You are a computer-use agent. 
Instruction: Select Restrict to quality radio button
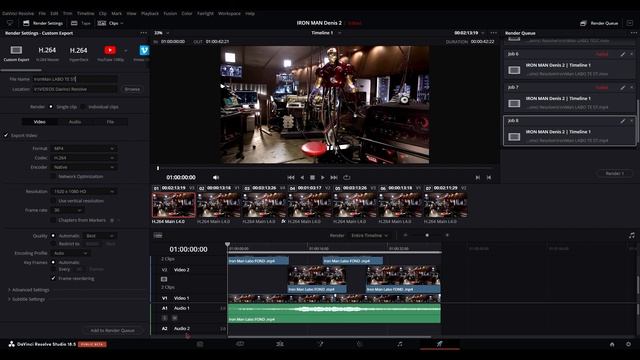[53, 244]
